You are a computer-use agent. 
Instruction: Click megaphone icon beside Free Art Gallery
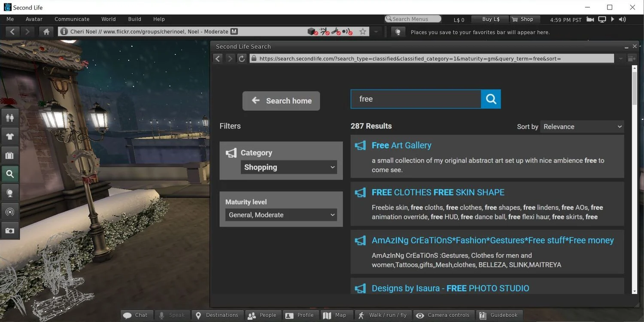point(360,146)
